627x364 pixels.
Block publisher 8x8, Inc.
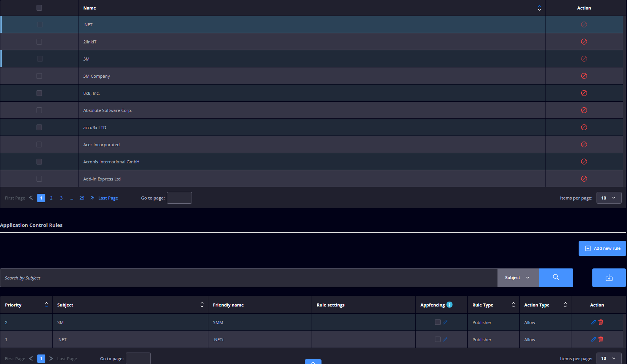click(x=584, y=93)
